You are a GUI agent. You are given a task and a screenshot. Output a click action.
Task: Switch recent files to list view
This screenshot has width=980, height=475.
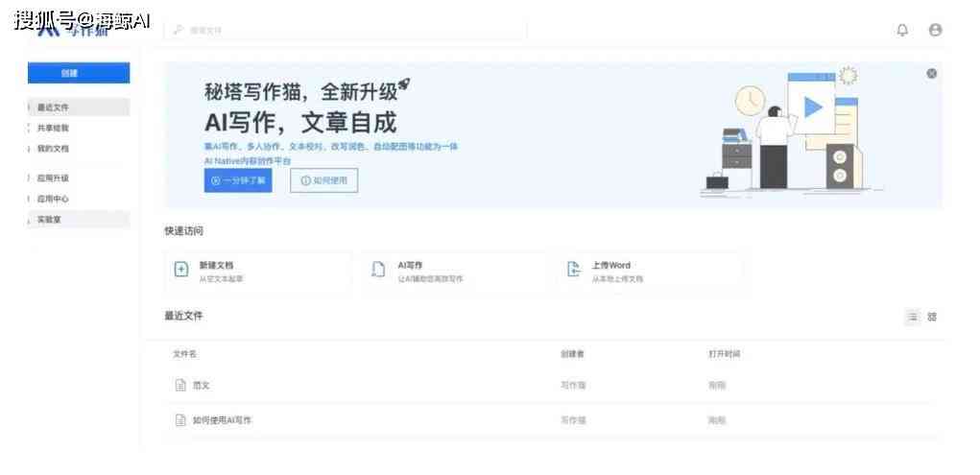pos(913,317)
